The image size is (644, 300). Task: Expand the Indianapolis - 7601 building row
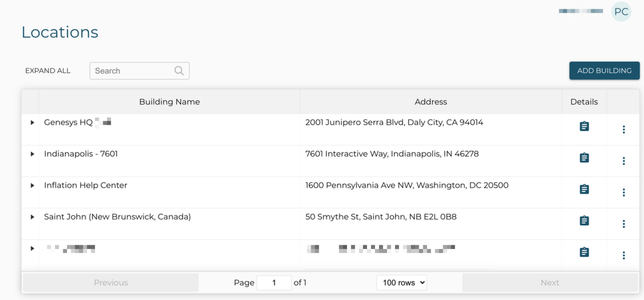[32, 154]
